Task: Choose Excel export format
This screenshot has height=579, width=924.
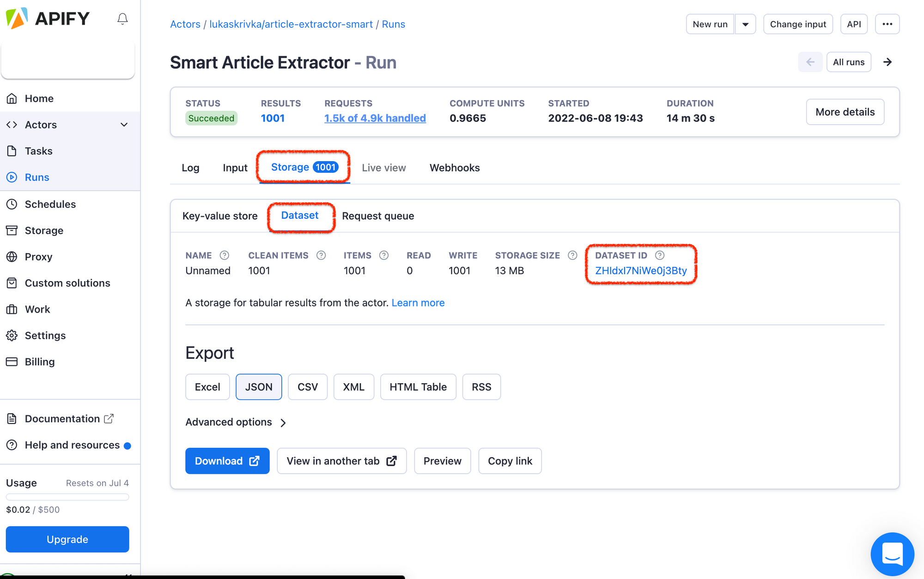Action: point(207,387)
